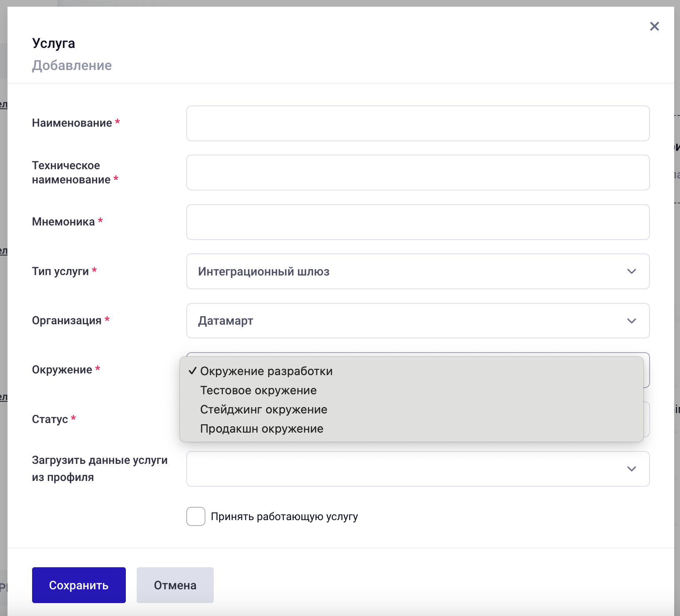The image size is (680, 616).
Task: Click the Статус field label
Action: tap(50, 419)
